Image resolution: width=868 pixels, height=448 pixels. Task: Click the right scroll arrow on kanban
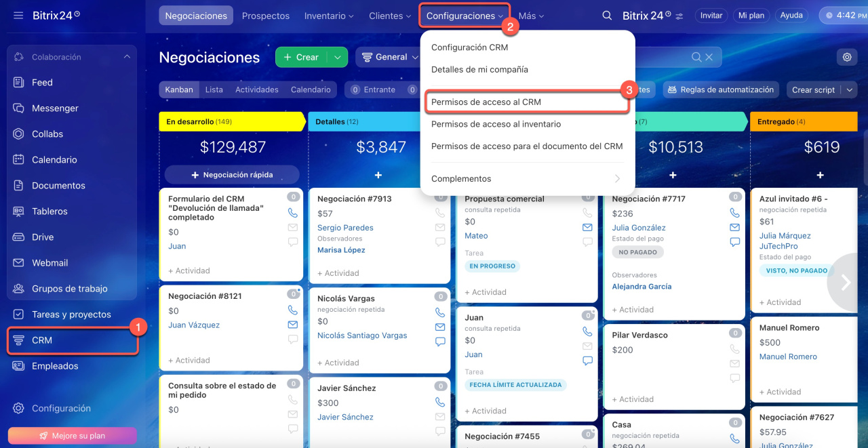tap(846, 283)
